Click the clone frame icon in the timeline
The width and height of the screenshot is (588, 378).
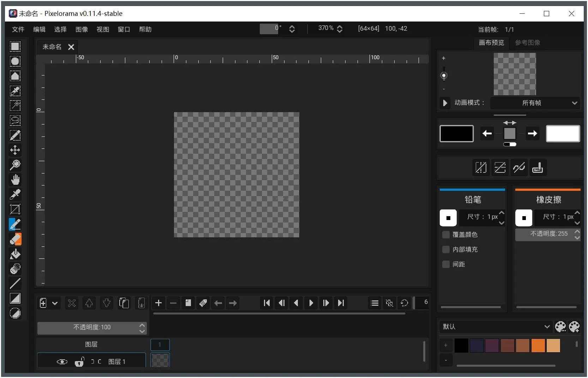click(x=188, y=303)
